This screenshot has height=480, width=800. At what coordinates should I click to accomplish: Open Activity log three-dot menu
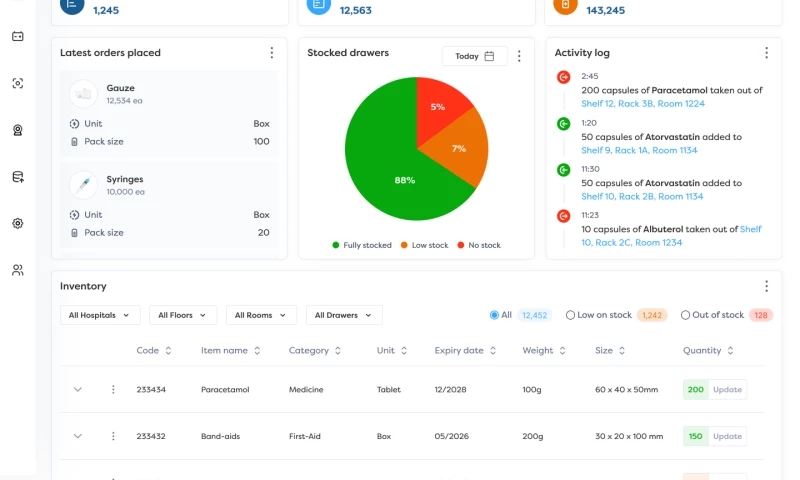click(766, 53)
